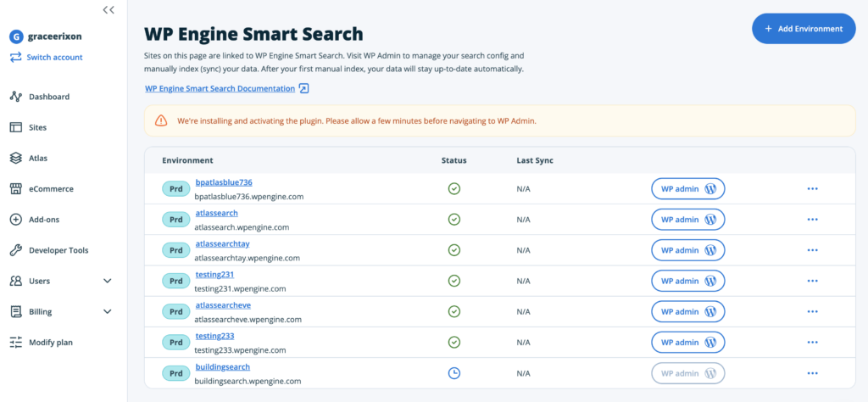Click the Atlas layers icon
Screen dimensions: 868x402
point(15,158)
